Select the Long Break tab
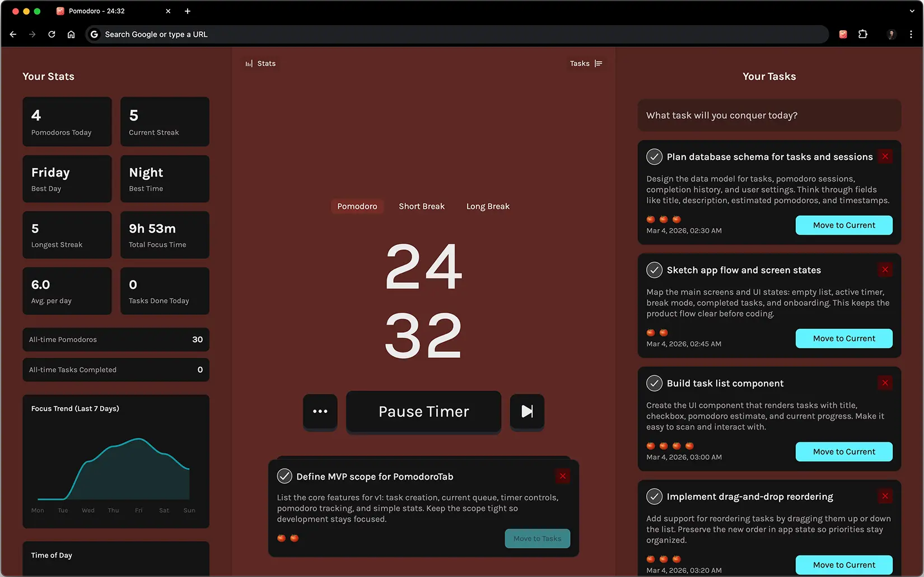Image resolution: width=924 pixels, height=577 pixels. tap(488, 206)
